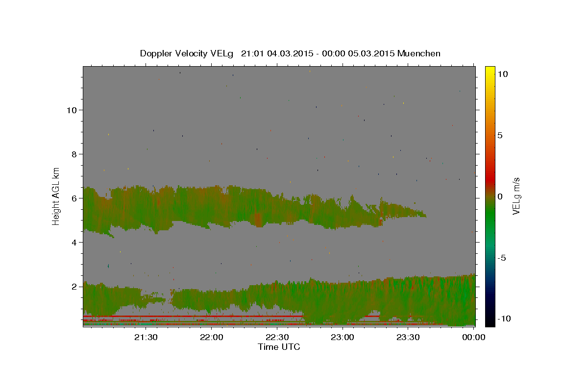
Task: Click the height label '10'
Action: pyautogui.click(x=71, y=110)
